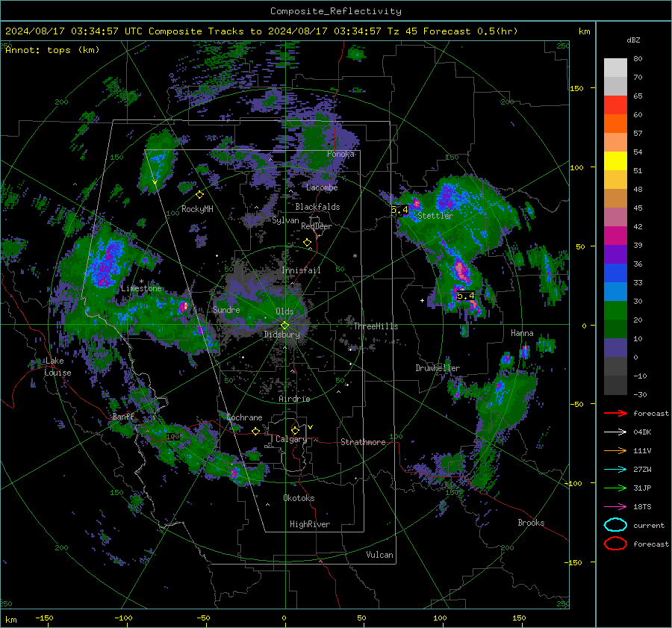Click the yellow 54–51 dBZ color swatch

(615, 161)
